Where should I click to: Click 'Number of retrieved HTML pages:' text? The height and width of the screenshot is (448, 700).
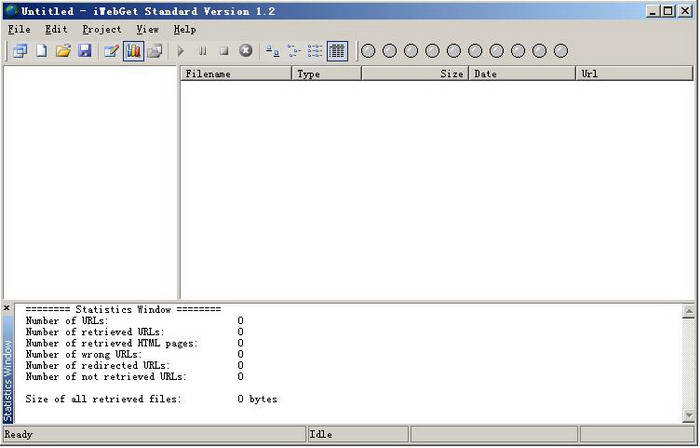pos(112,343)
